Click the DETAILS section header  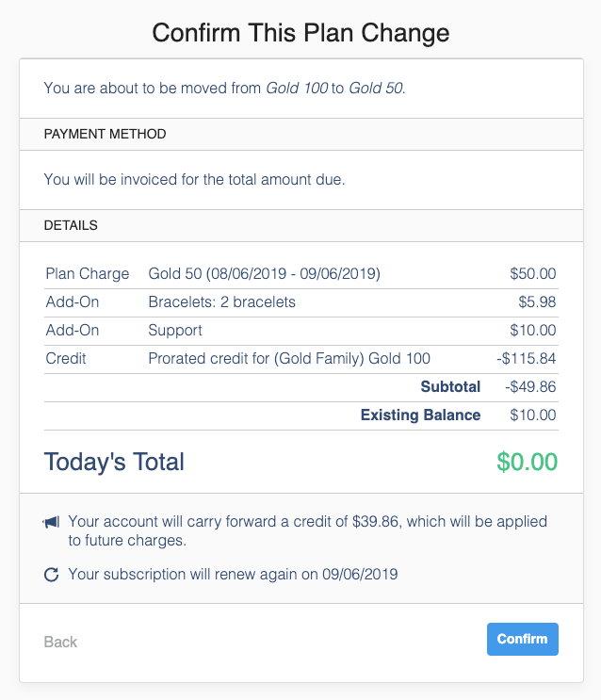click(71, 225)
